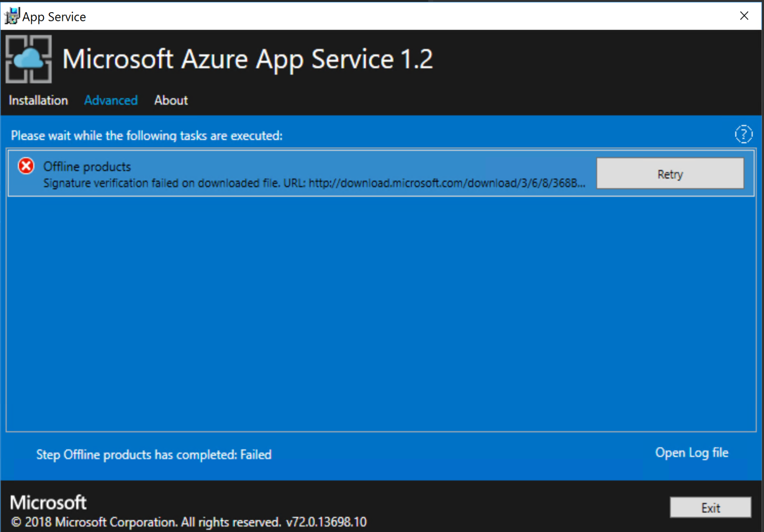Click the red error icon on Offline products
Screen dimensions: 764x532
(25, 166)
